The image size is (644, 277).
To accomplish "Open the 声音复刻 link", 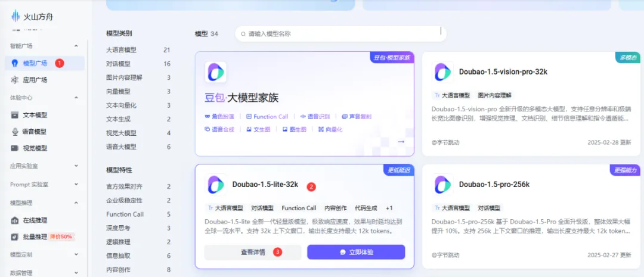I will click(357, 117).
